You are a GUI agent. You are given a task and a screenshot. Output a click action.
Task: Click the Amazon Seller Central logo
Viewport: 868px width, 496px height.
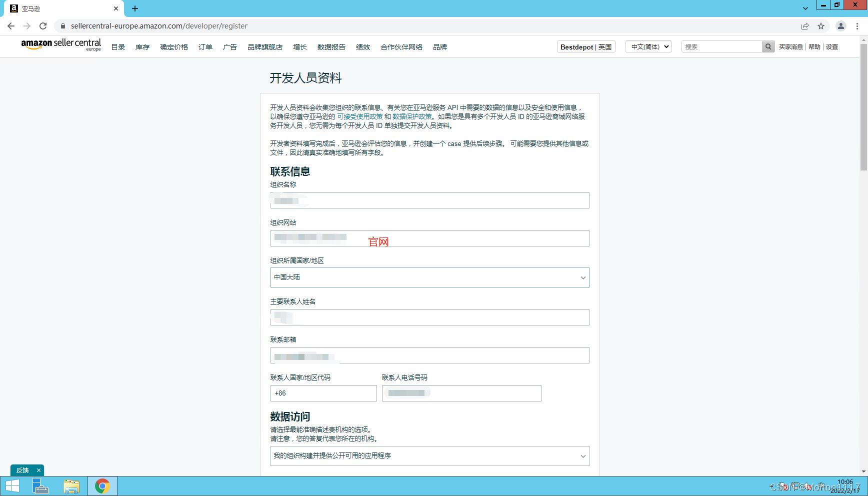[x=61, y=45]
